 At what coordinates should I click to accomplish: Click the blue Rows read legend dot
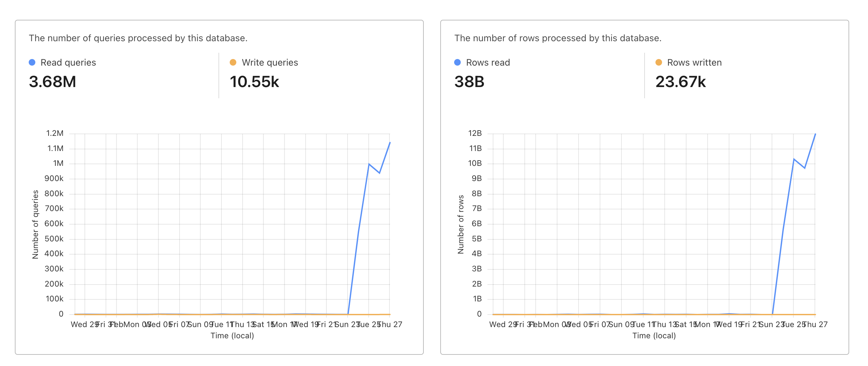457,62
